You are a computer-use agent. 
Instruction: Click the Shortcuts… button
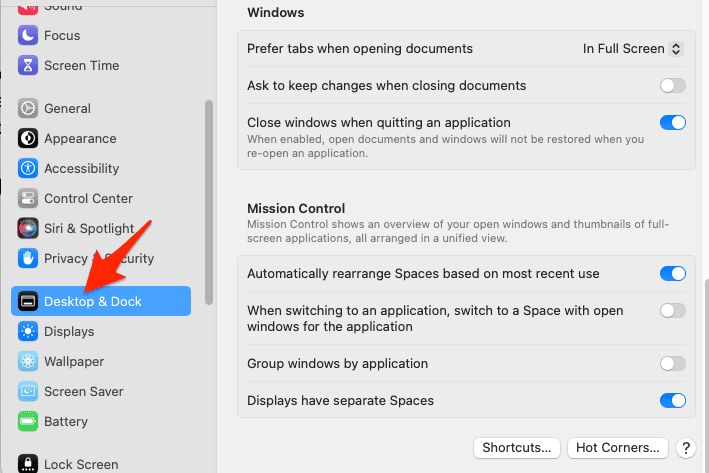tap(516, 448)
